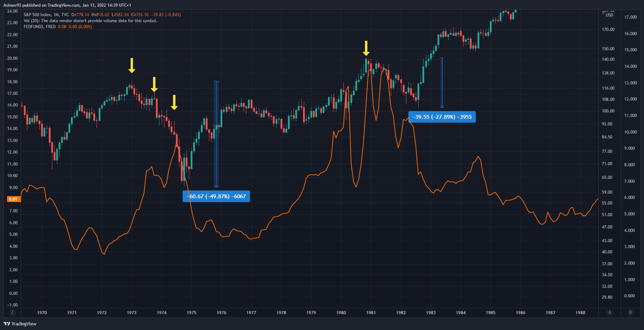The width and height of the screenshot is (644, 330).
Task: Click the 1980 label on the time axis
Action: point(341,312)
